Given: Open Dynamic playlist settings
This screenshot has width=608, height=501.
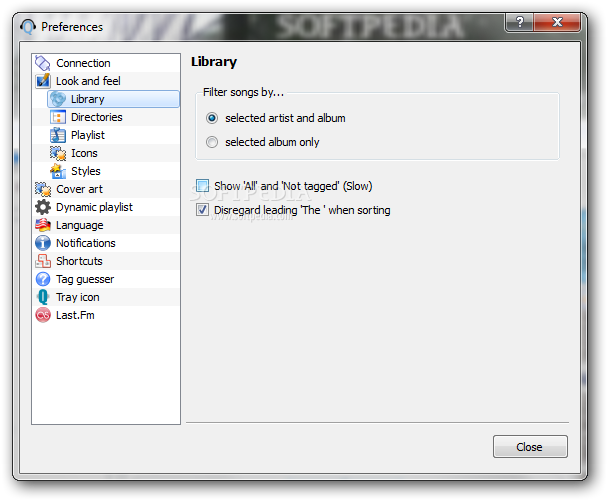Looking at the screenshot, I should 106,207.
